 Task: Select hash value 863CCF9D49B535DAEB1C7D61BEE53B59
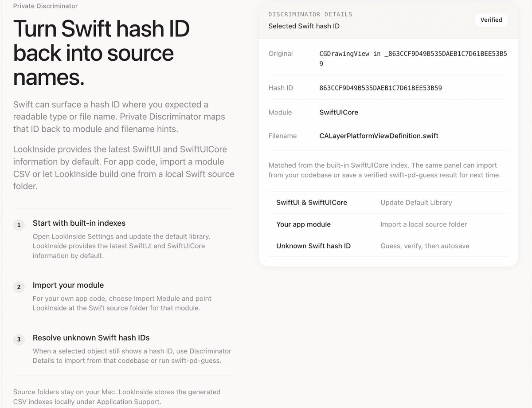point(380,88)
